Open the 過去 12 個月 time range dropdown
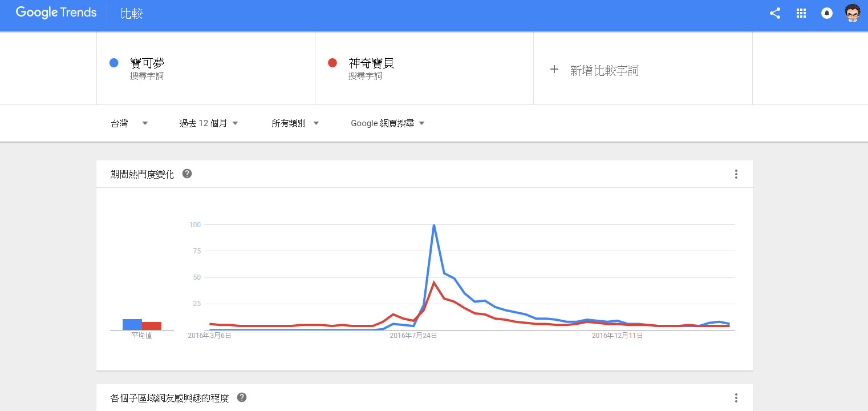Screen dimensions: 868x411 209,123
